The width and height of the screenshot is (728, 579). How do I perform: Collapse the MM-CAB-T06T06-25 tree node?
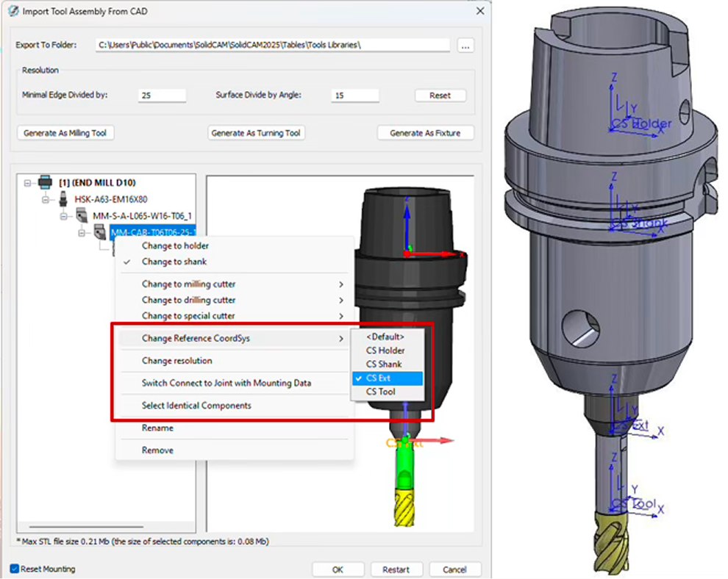[82, 232]
